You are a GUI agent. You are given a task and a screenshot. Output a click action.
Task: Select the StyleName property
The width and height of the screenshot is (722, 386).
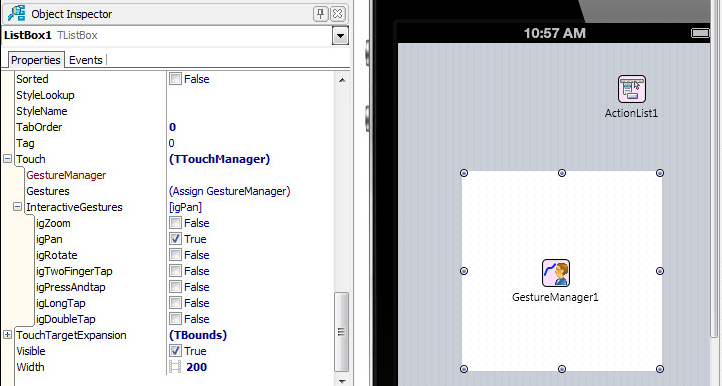point(42,111)
